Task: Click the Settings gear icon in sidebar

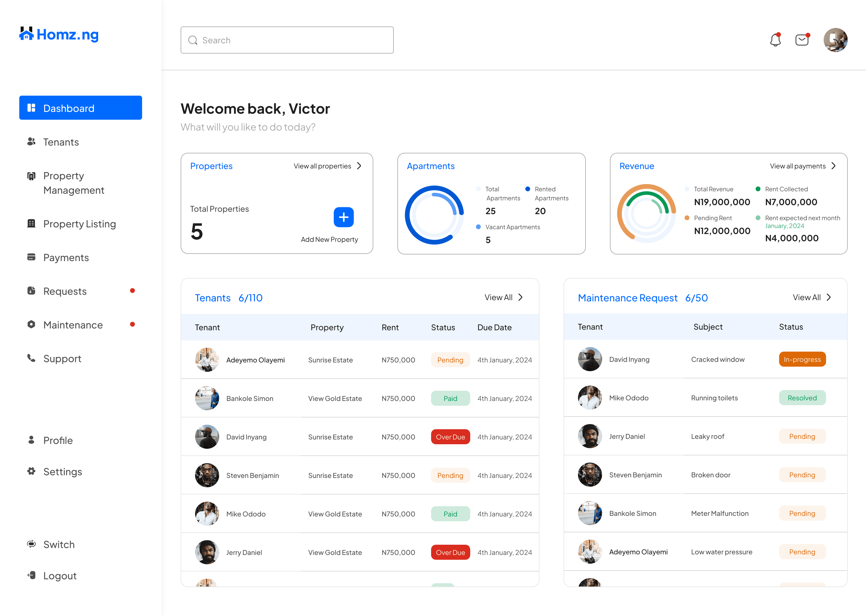Action: click(32, 471)
